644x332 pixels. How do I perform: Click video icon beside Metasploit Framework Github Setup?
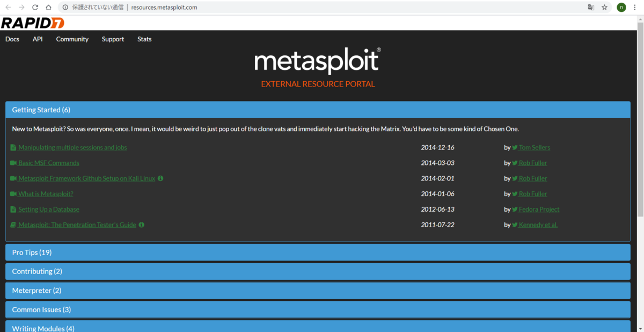click(13, 178)
